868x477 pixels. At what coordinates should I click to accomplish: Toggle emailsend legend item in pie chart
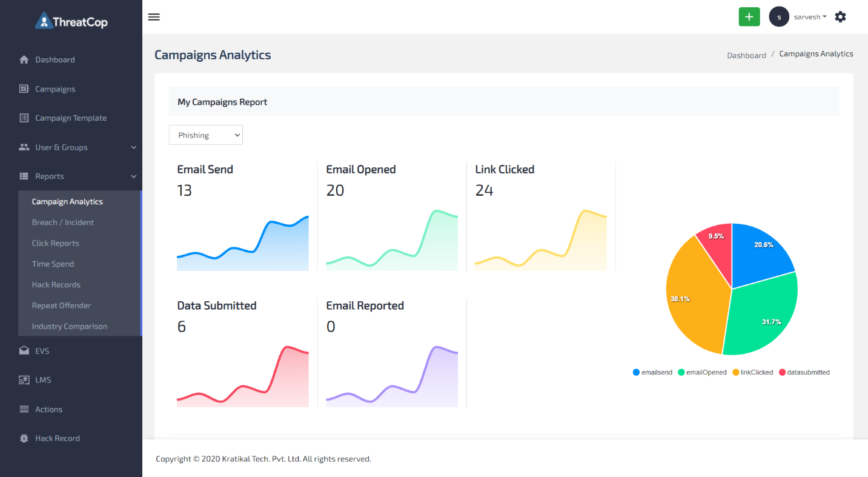pos(652,372)
